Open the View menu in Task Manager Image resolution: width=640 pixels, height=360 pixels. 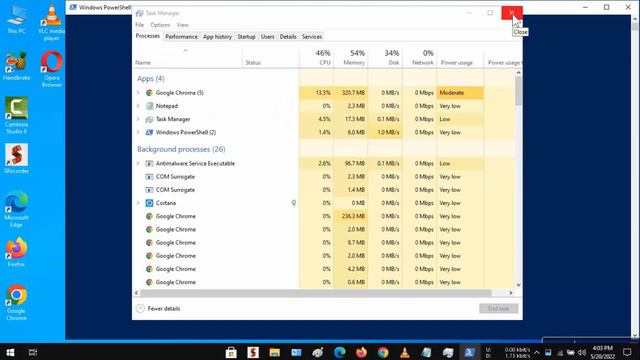[182, 25]
